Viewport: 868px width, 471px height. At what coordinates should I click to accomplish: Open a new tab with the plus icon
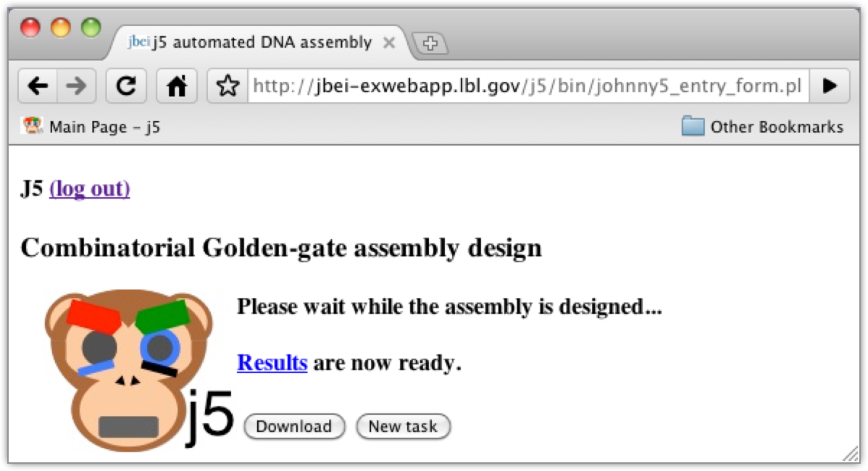tap(430, 43)
